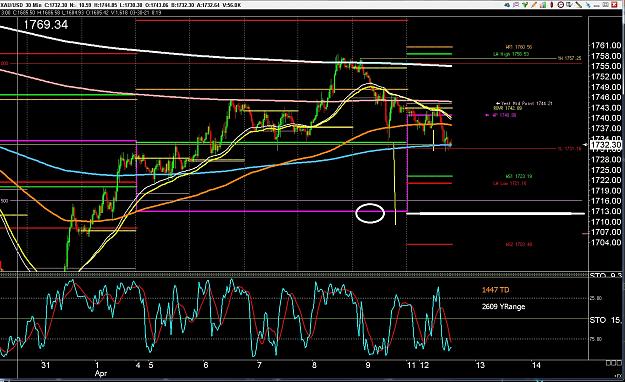Click the 1707.00 price axis label

coord(606,232)
